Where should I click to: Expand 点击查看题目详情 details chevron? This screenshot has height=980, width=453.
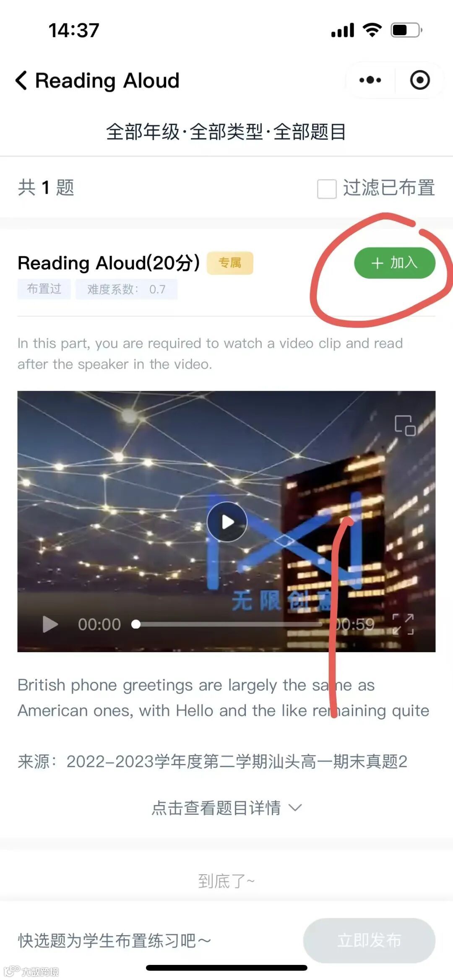coord(296,807)
